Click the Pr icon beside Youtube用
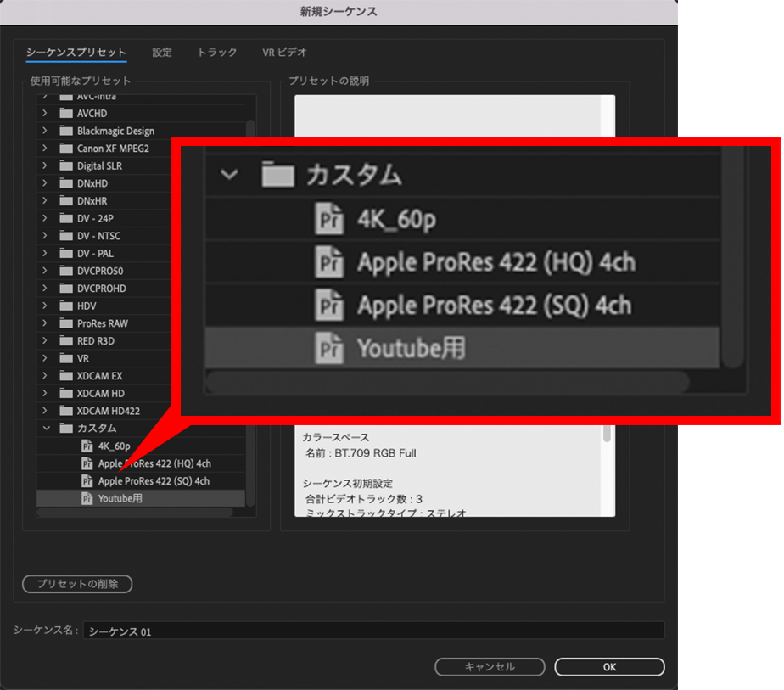Image resolution: width=784 pixels, height=690 pixels. coord(87,498)
